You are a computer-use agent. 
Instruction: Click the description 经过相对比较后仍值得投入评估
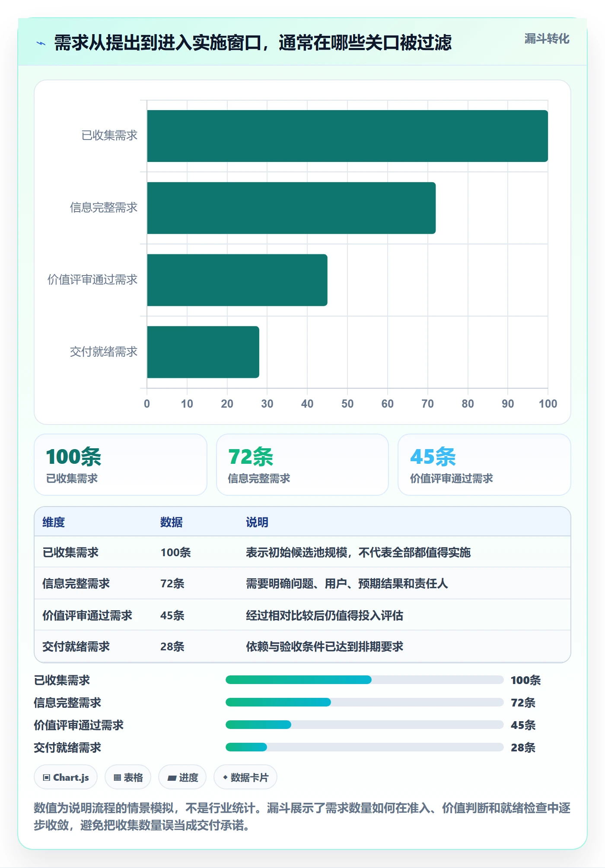click(x=325, y=615)
